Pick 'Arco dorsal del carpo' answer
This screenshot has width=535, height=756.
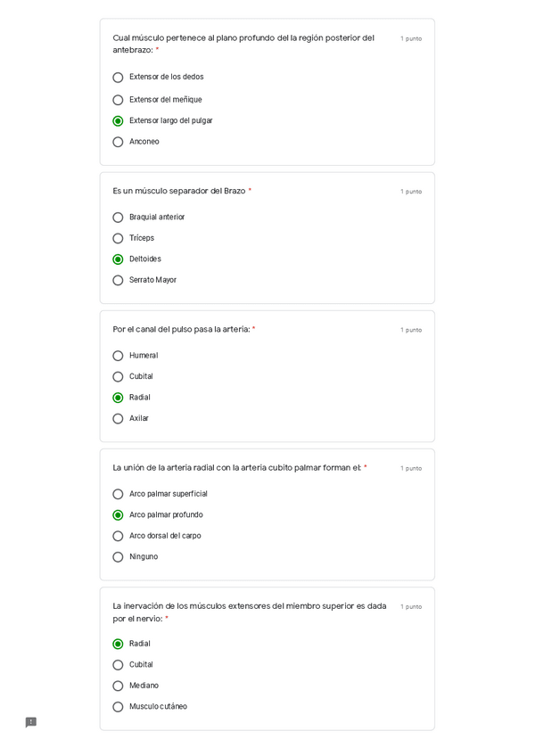pyautogui.click(x=118, y=536)
